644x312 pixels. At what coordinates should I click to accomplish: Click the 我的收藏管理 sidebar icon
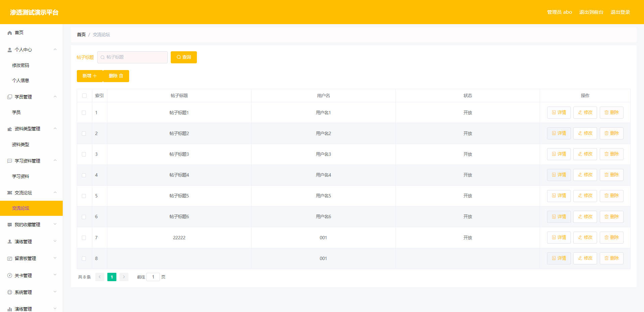click(10, 225)
